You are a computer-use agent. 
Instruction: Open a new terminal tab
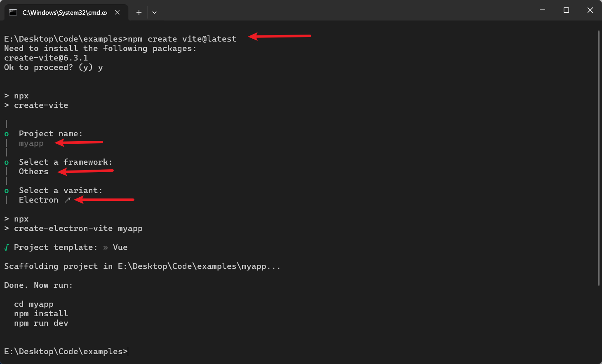[x=139, y=12]
